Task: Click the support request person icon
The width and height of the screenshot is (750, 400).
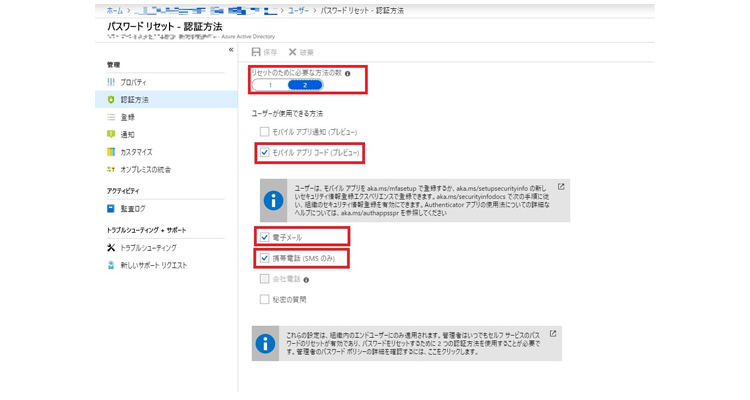Action: click(111, 265)
